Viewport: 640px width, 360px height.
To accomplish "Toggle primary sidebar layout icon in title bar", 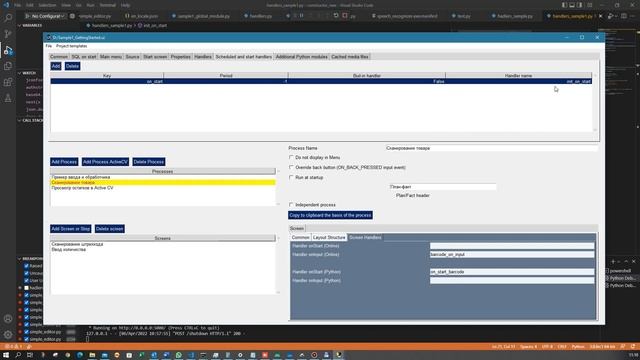I will click(x=564, y=5).
